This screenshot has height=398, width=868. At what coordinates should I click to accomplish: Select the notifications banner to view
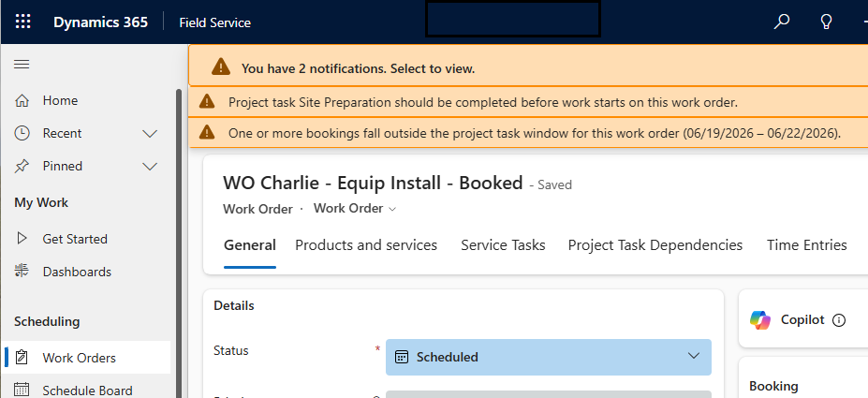(x=528, y=66)
